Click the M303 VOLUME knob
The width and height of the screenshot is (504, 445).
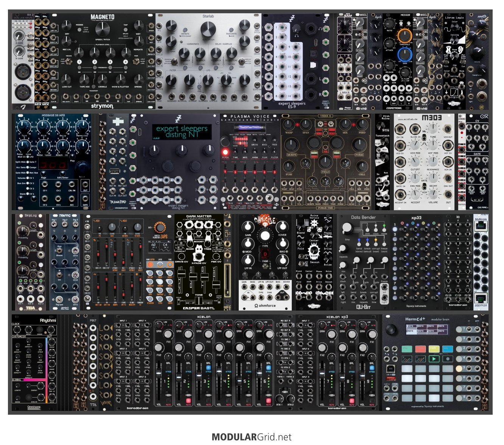433,195
